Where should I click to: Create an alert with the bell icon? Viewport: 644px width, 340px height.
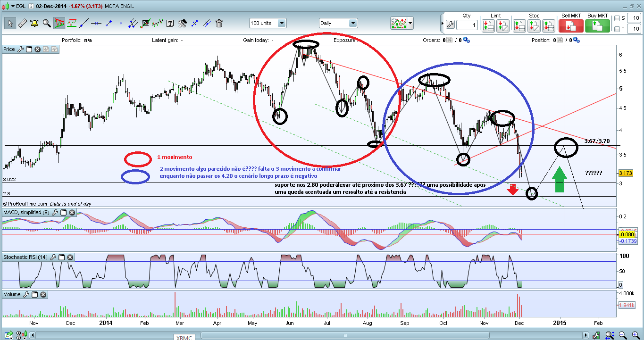pos(35,23)
